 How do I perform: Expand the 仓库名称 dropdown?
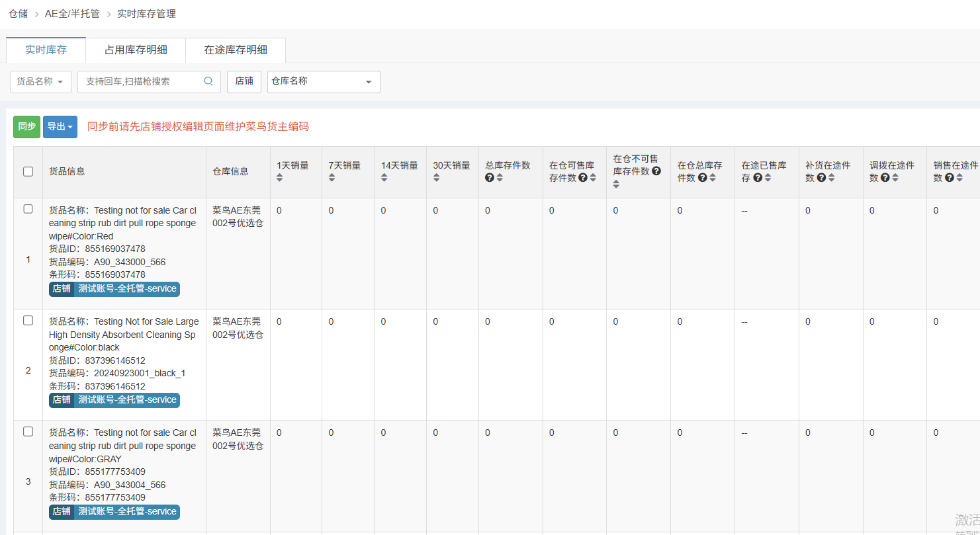[324, 81]
